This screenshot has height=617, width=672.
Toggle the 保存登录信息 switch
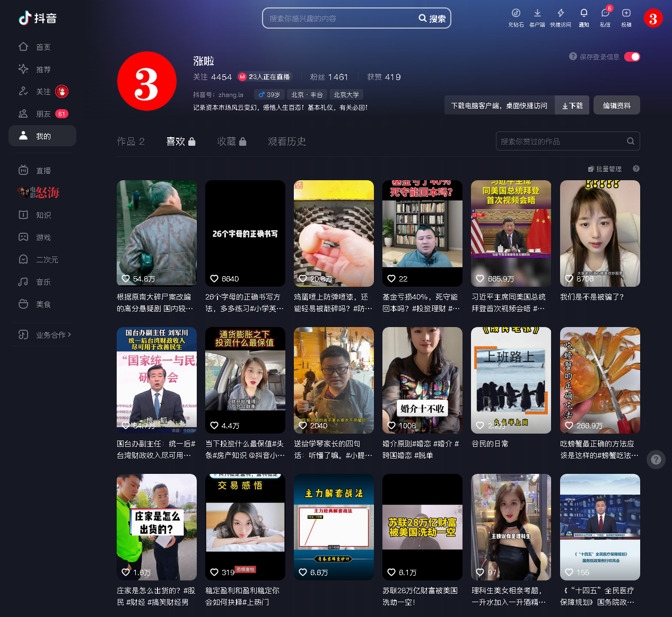(632, 56)
